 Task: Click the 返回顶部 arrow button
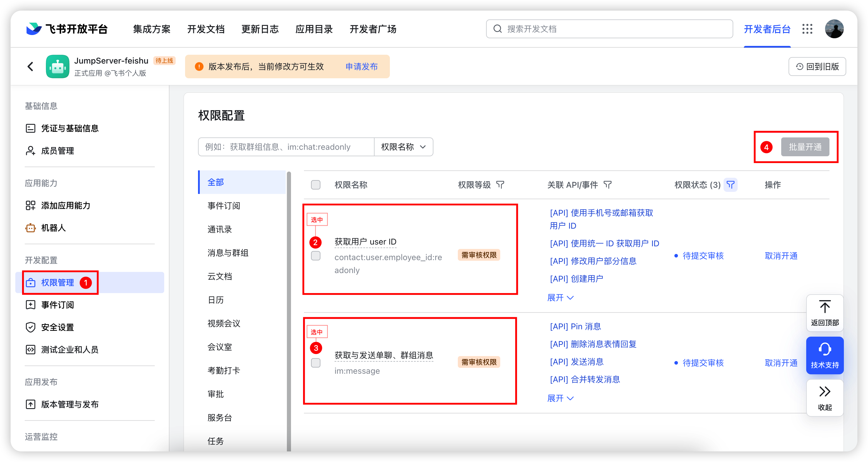pos(825,313)
